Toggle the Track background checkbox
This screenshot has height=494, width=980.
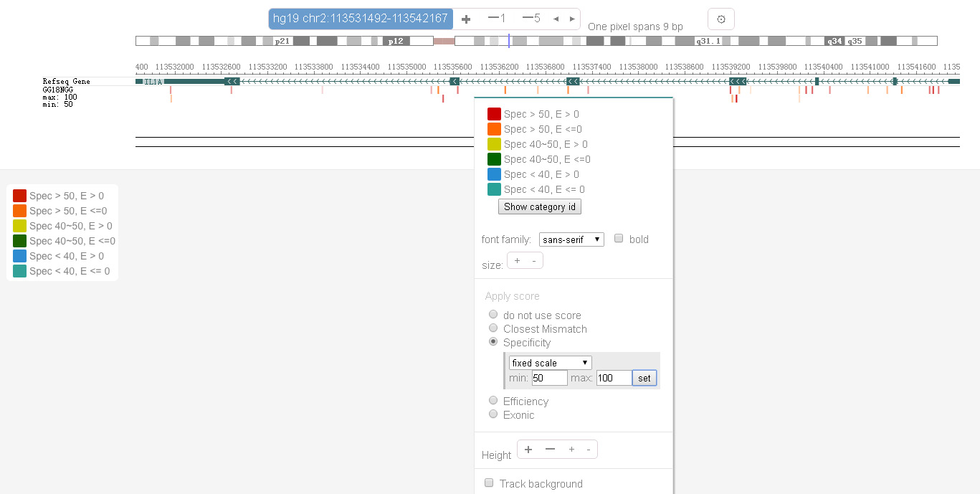[489, 483]
